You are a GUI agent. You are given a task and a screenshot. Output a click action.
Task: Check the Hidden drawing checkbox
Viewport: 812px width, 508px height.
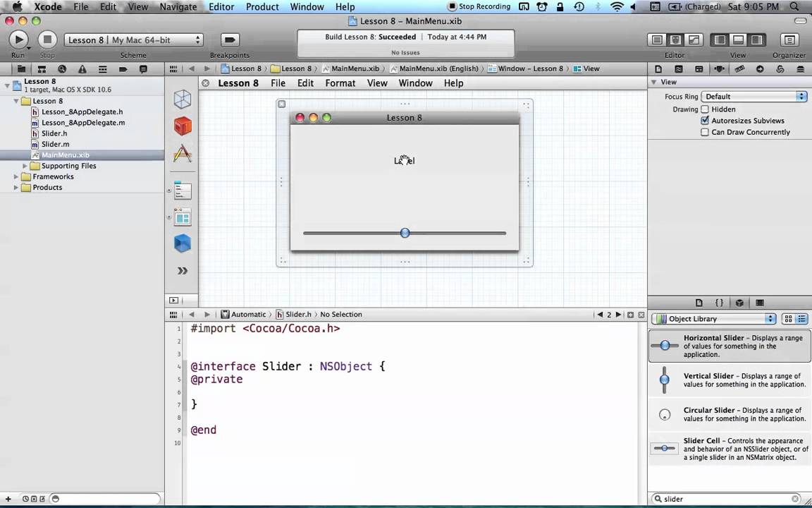tap(705, 109)
